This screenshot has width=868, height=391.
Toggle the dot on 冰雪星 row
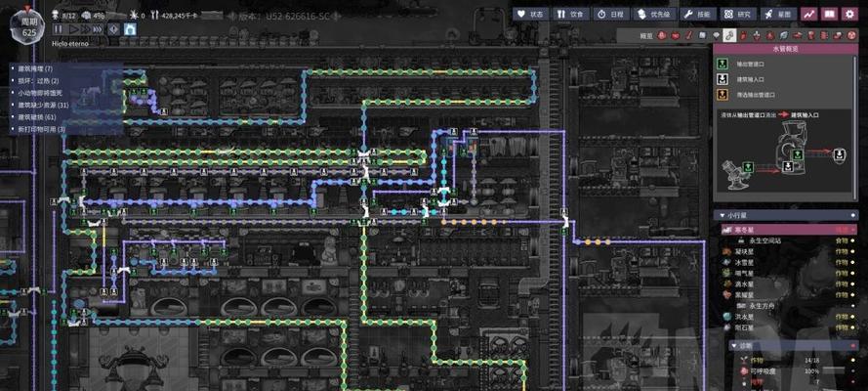pos(852,263)
